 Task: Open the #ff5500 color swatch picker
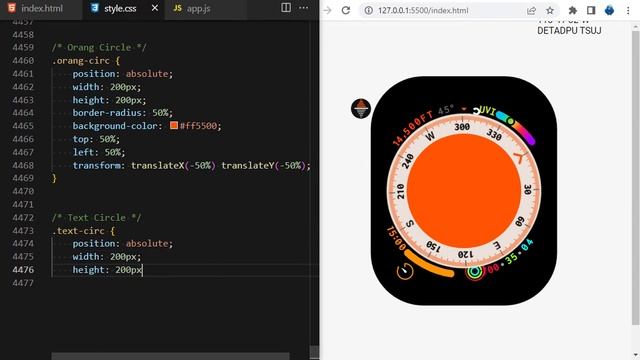click(x=174, y=125)
